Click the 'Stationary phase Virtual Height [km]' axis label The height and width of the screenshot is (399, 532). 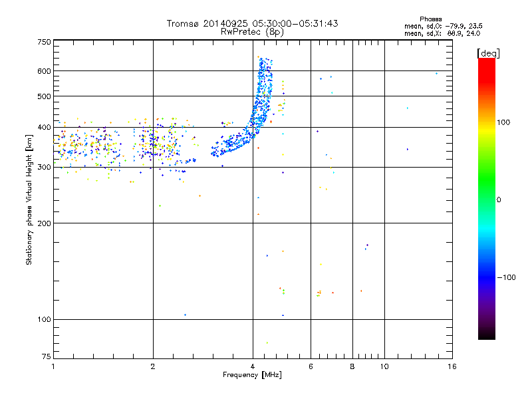pyautogui.click(x=29, y=199)
